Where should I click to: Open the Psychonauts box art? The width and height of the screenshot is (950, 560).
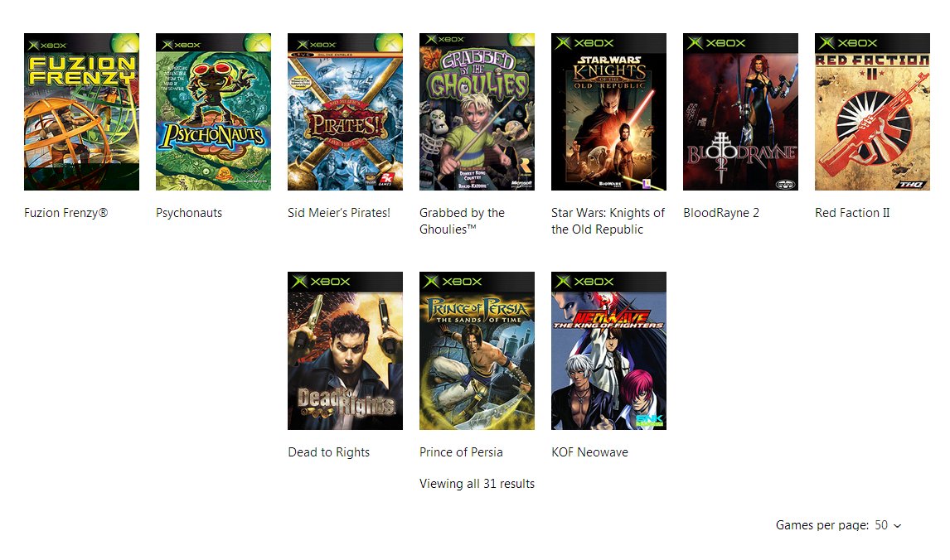point(213,112)
